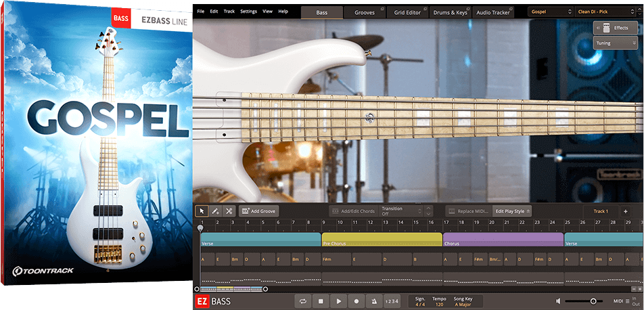The height and width of the screenshot is (310, 644).
Task: Click the playhead marker at bar 1
Action: 200,228
